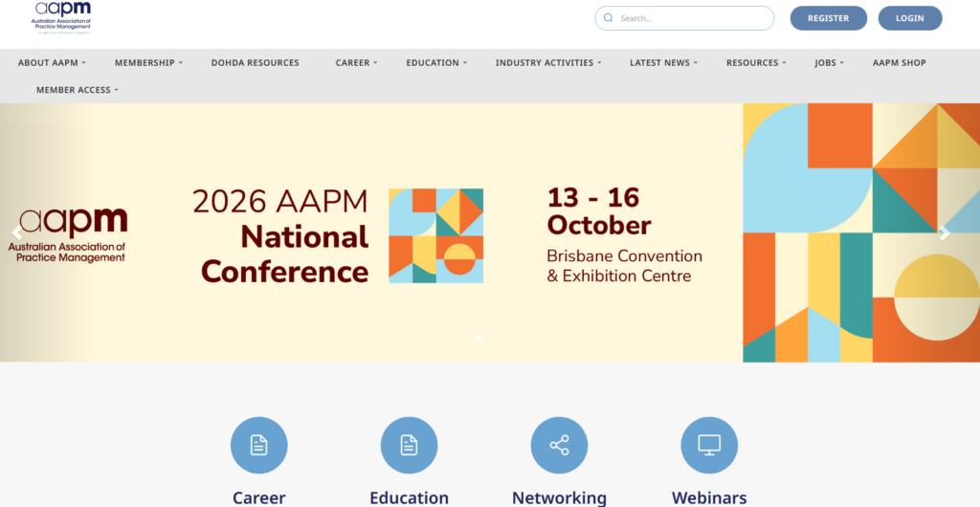Click the 2026 AAPM National Conference banner
The height and width of the screenshot is (507, 980).
coord(490,232)
